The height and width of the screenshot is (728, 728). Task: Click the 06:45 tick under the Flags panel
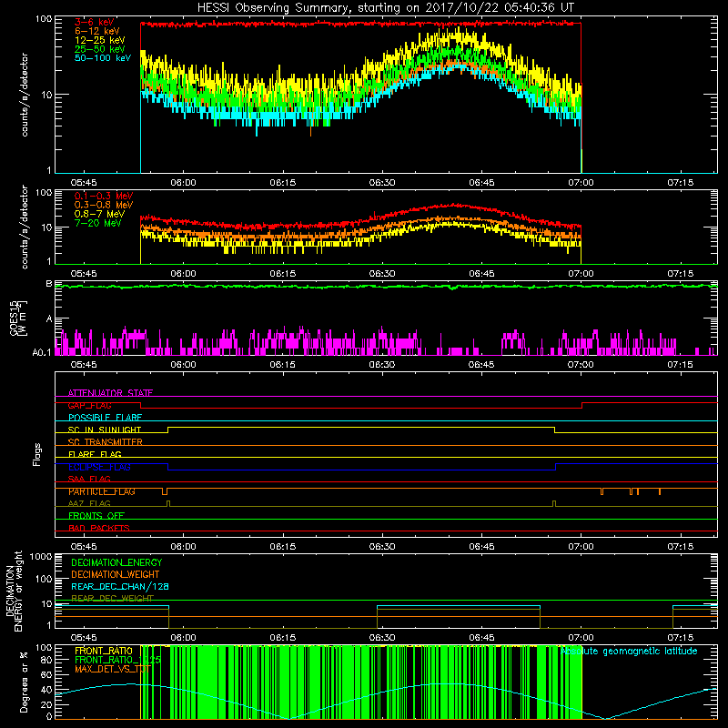tap(481, 547)
